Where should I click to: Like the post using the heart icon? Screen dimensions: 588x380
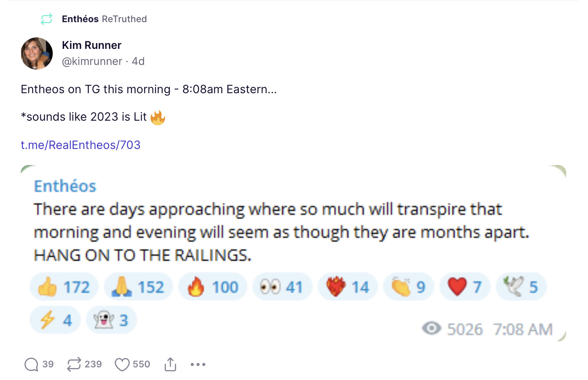pyautogui.click(x=122, y=365)
